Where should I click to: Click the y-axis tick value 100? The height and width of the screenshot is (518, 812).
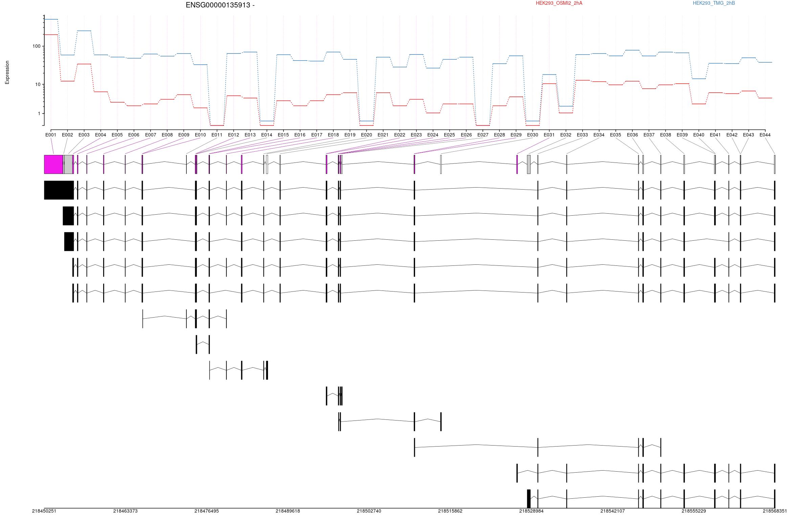[36, 46]
